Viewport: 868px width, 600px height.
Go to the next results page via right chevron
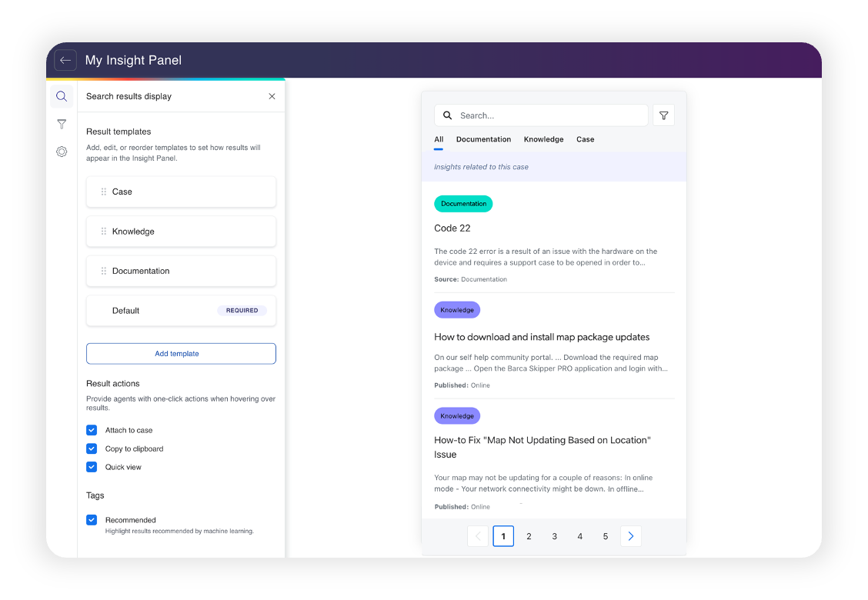click(631, 536)
